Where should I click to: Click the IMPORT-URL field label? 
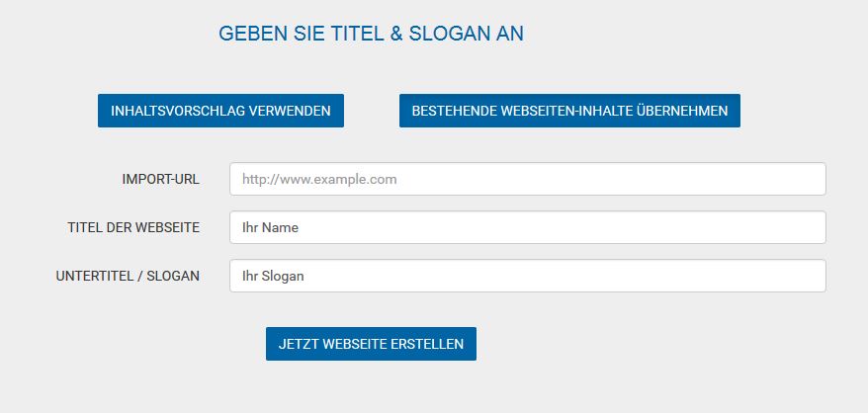[x=160, y=180]
